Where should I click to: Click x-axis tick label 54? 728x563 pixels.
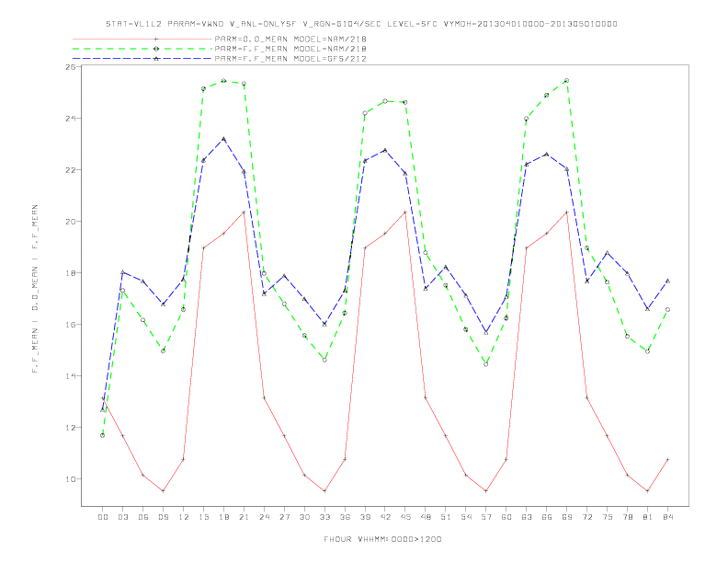pos(466,517)
